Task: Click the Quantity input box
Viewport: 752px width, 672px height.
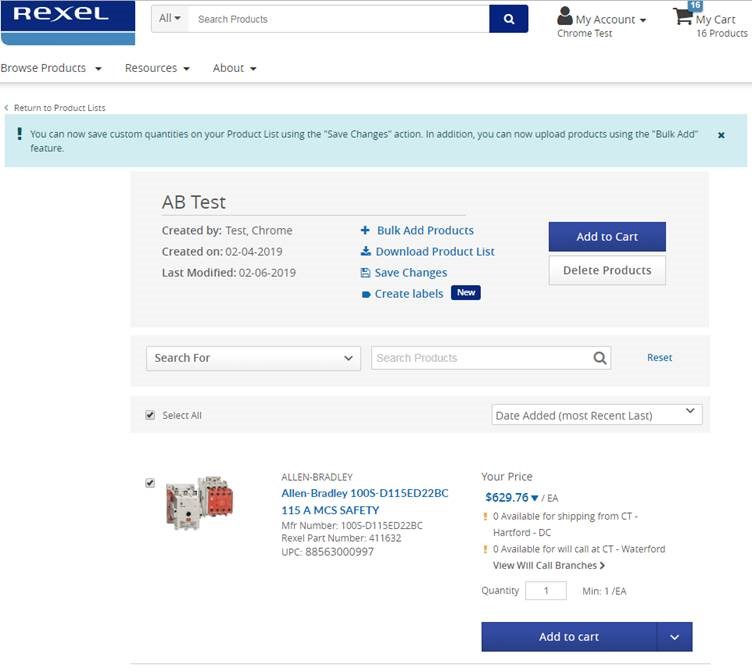Action: [546, 590]
